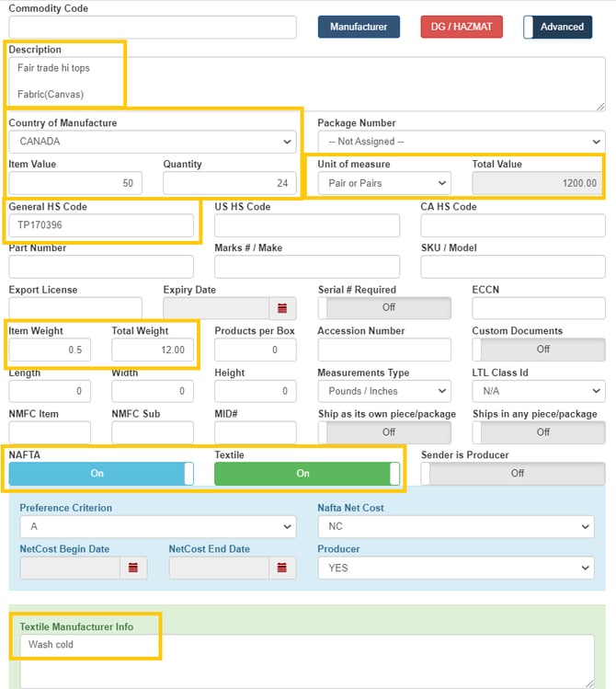Open the Country of Manufacture dropdown
This screenshot has height=689, width=616.
[x=153, y=142]
